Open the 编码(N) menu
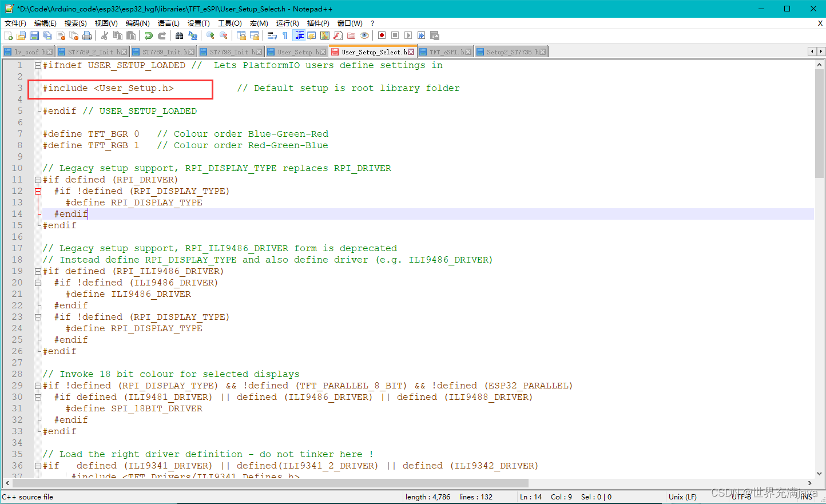Screen dimensions: 826x504 coord(137,23)
